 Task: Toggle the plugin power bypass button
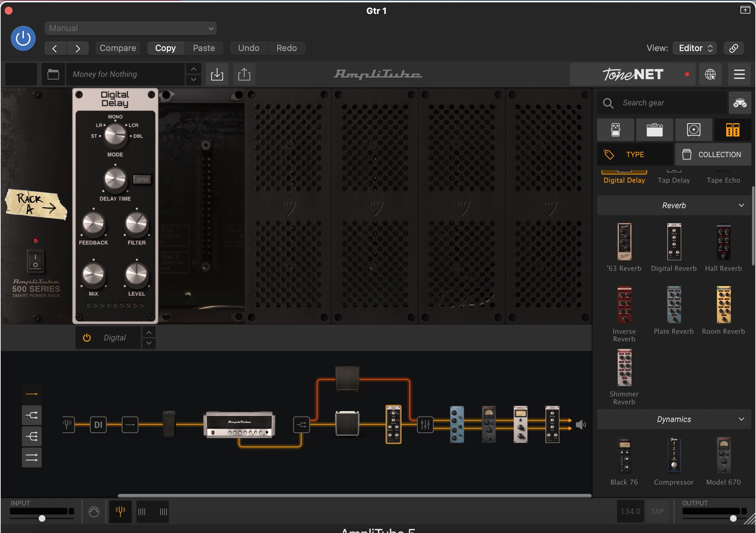23,38
